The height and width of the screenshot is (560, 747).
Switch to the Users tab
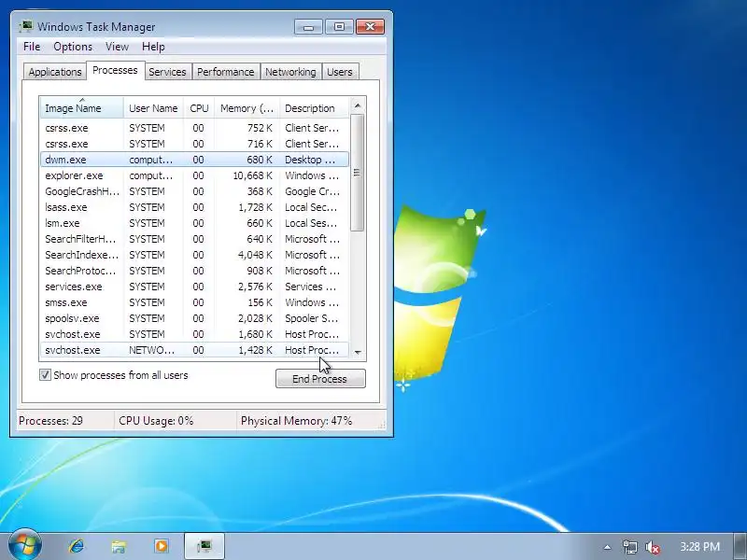click(340, 72)
